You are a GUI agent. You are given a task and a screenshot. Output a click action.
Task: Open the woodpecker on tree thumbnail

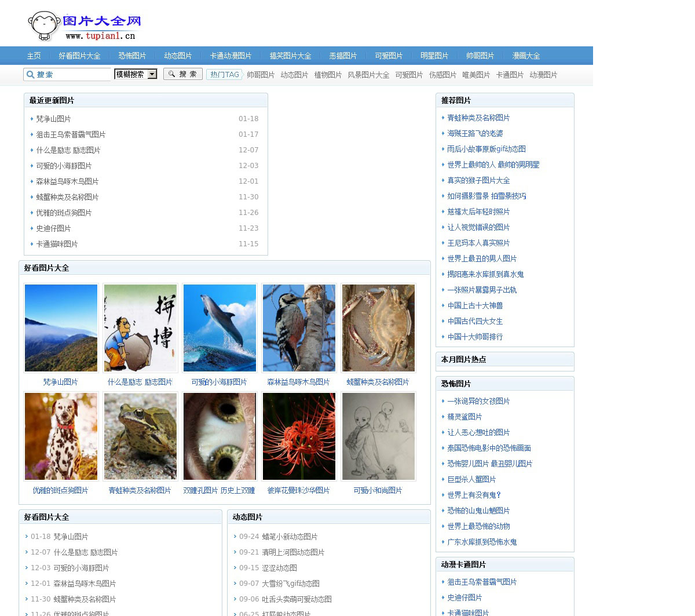coord(299,328)
